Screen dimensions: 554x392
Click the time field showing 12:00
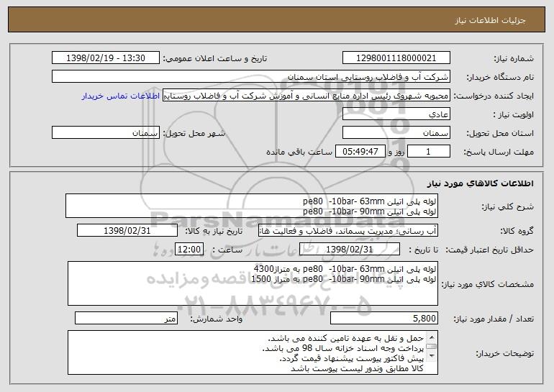click(x=189, y=250)
